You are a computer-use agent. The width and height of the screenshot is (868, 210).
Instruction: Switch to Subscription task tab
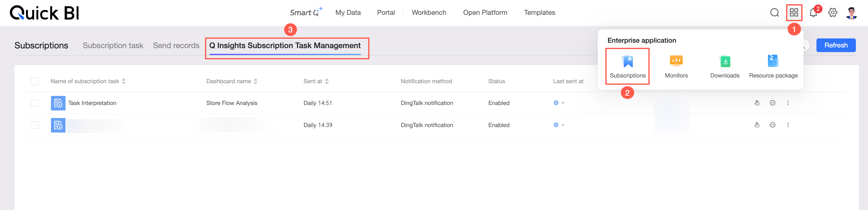113,45
